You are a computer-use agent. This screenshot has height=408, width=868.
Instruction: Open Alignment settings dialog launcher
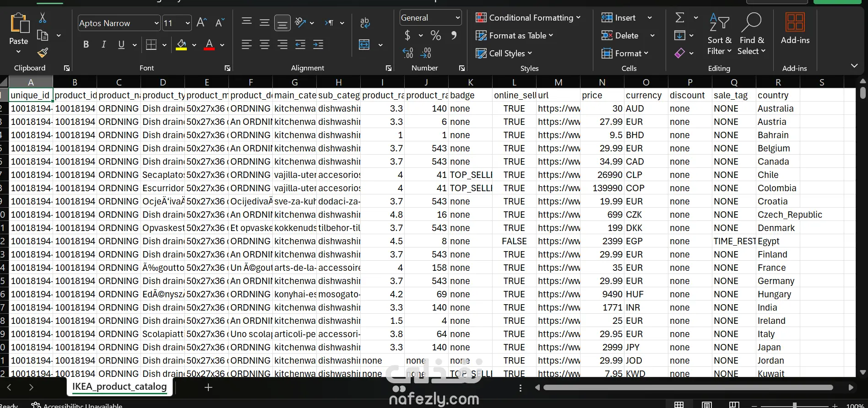click(x=389, y=68)
